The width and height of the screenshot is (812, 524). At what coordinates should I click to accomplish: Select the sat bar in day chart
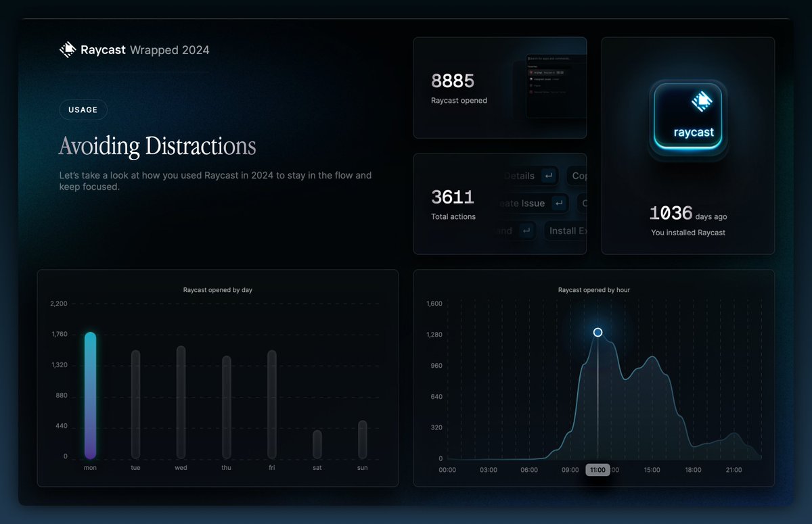[317, 444]
